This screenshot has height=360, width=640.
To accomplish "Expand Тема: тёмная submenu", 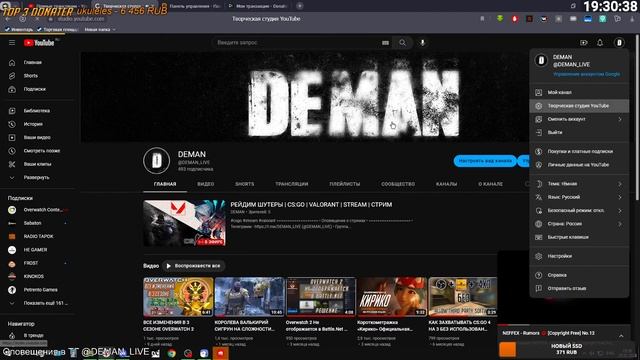I will [x=579, y=184].
